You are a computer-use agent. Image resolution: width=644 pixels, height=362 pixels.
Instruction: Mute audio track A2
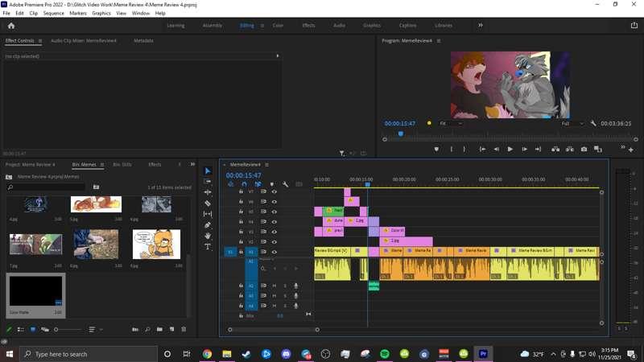point(274,286)
